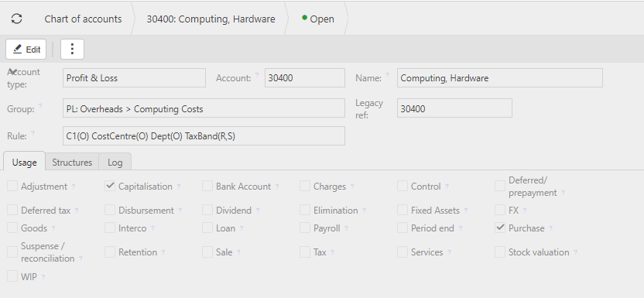The image size is (644, 298).
Task: Enable the Dividend checkbox
Action: (207, 211)
